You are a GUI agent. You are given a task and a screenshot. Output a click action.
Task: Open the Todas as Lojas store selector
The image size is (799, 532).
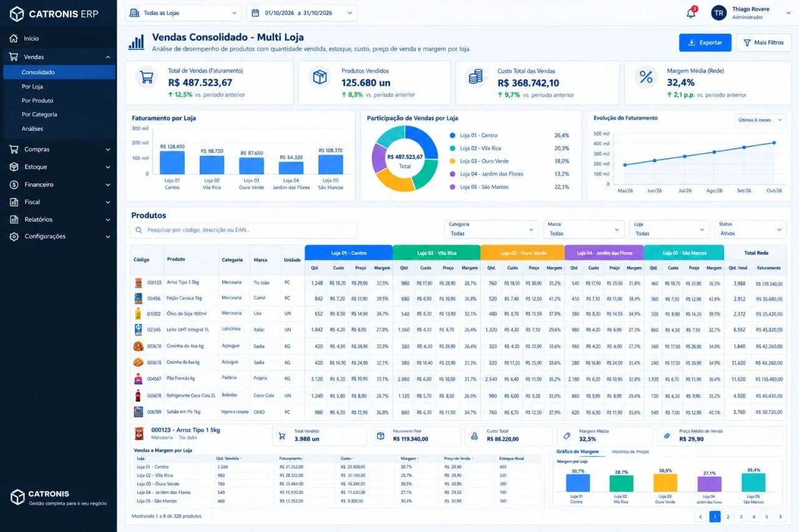coord(184,13)
